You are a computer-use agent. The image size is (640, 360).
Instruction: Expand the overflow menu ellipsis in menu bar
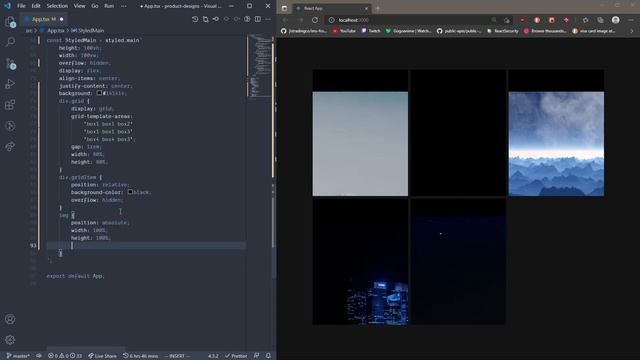pyautogui.click(x=124, y=6)
